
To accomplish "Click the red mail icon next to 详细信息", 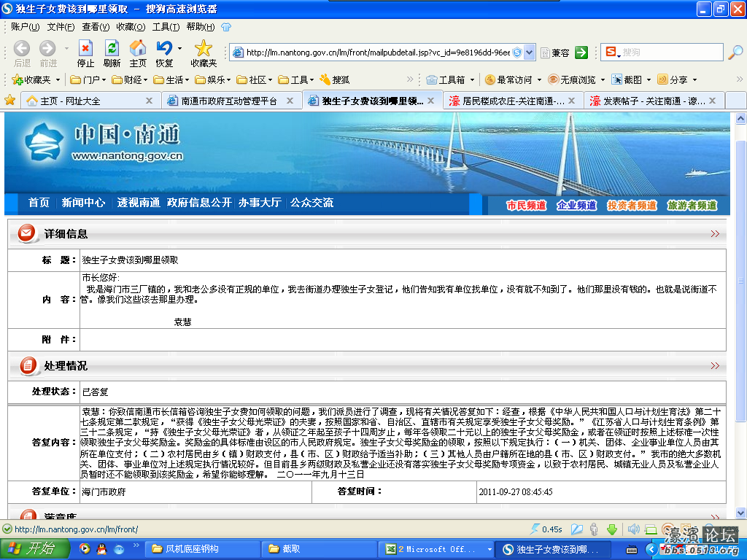I will point(27,233).
